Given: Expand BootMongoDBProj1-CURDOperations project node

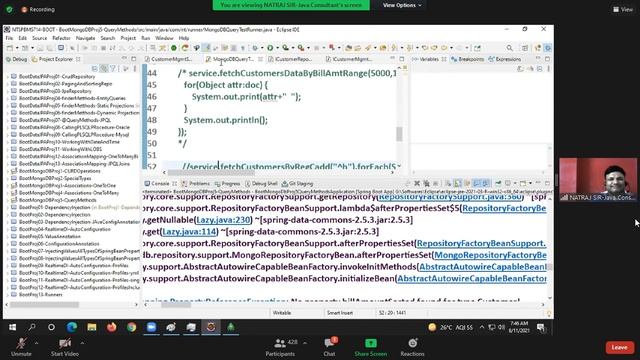Looking at the screenshot, I should [8, 171].
